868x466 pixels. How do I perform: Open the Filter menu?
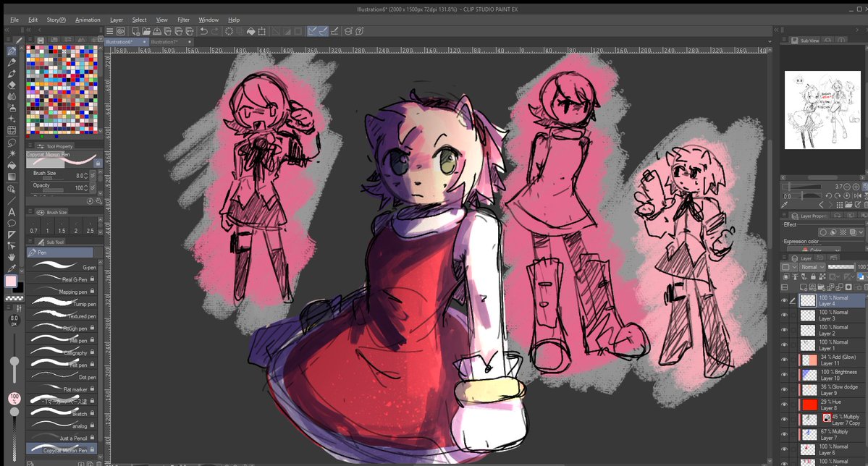tap(183, 20)
